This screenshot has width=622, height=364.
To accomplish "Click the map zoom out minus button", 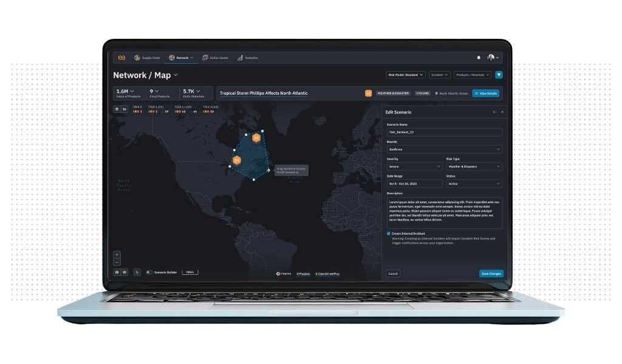I will 117,262.
